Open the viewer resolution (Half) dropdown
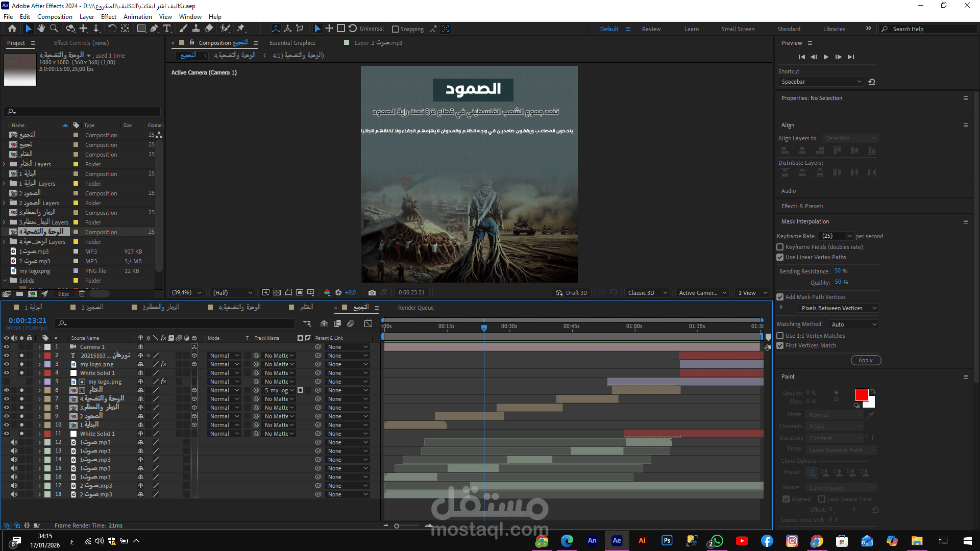The image size is (980, 551). pyautogui.click(x=233, y=293)
